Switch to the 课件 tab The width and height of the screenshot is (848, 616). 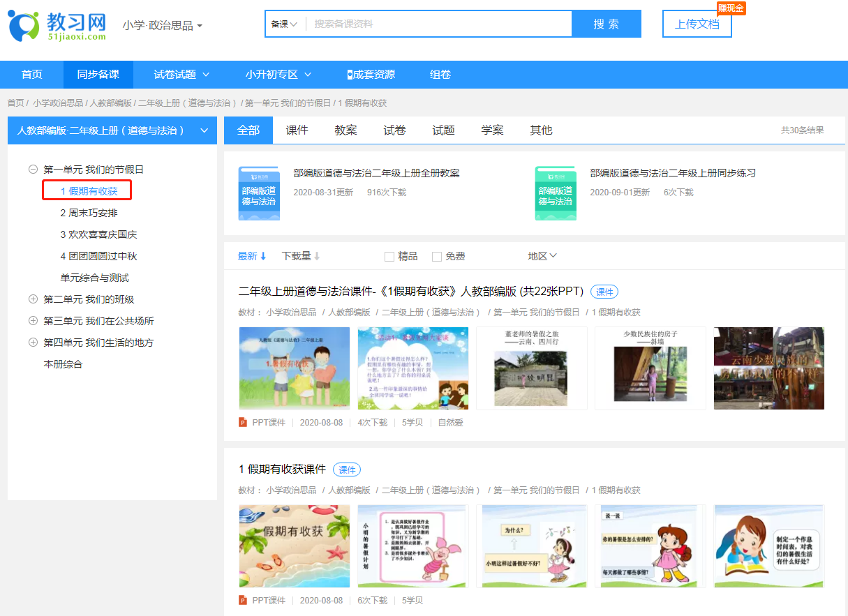pyautogui.click(x=297, y=130)
